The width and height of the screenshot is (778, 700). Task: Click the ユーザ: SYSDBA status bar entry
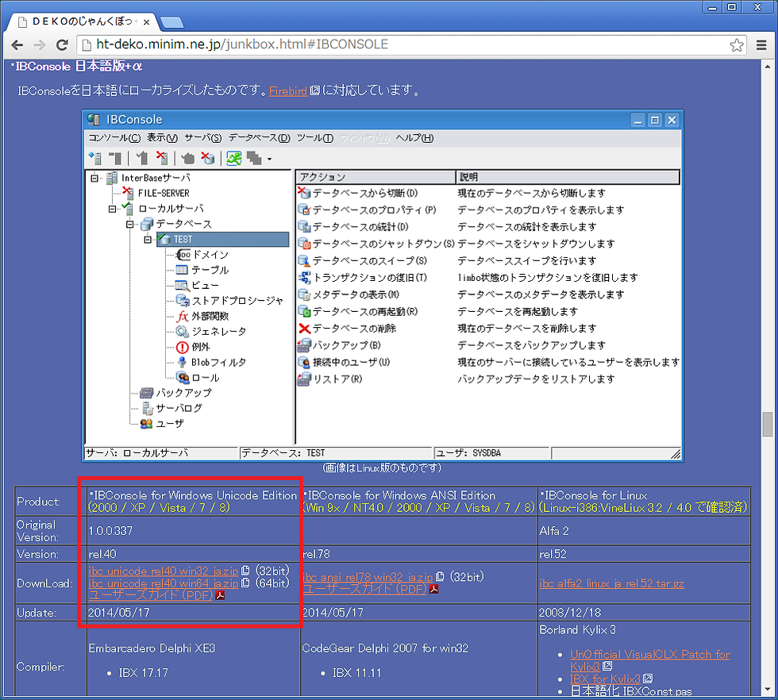tap(491, 453)
